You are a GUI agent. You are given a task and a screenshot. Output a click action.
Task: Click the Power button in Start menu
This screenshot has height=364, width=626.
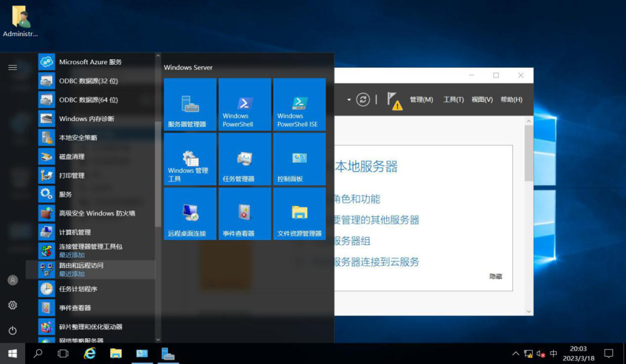13,330
